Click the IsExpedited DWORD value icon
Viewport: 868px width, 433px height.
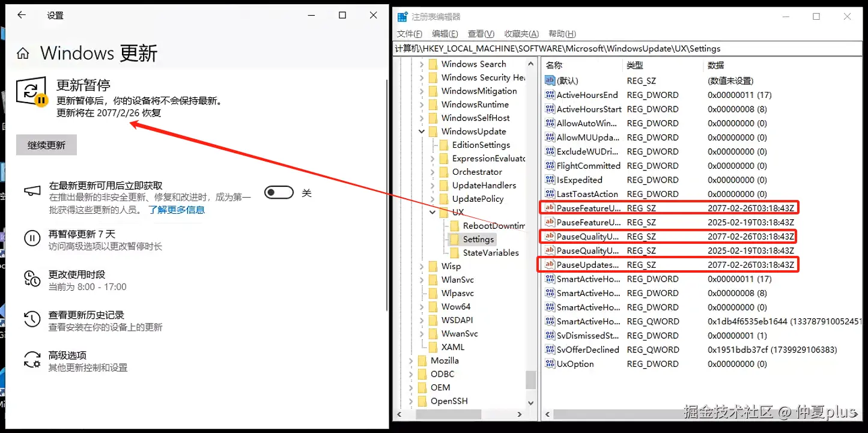(x=550, y=180)
